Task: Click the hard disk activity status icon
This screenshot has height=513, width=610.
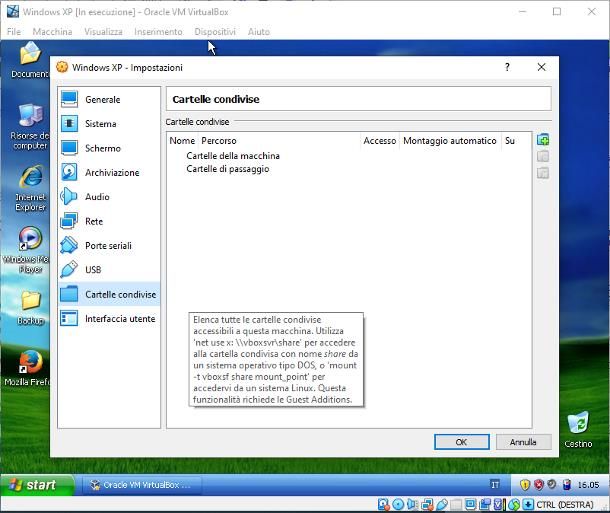Action: (383, 504)
